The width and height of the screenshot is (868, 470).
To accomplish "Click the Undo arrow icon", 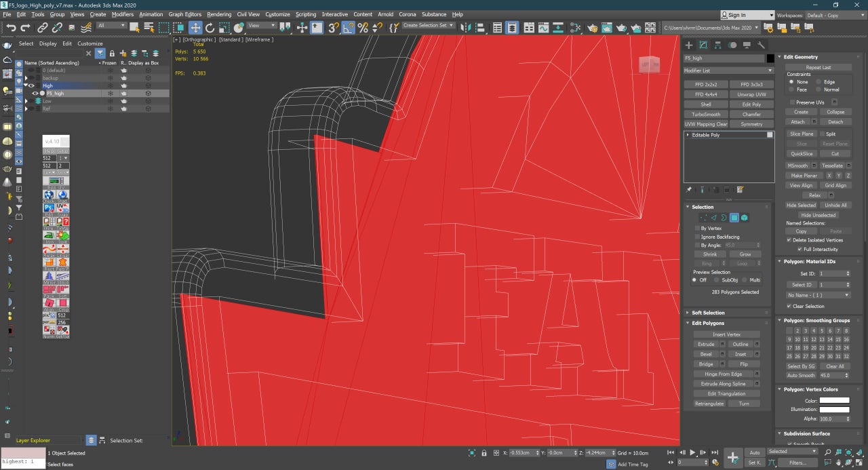I will click(x=11, y=28).
